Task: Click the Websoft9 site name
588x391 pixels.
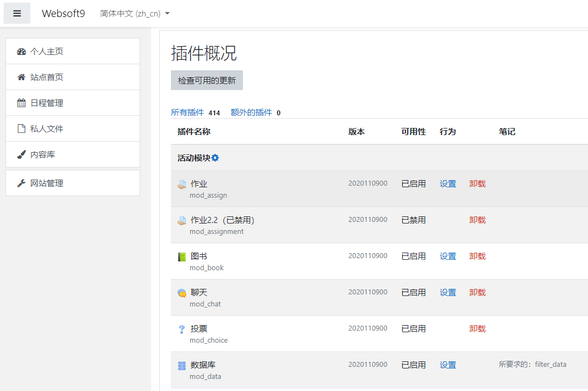Action: [63, 14]
